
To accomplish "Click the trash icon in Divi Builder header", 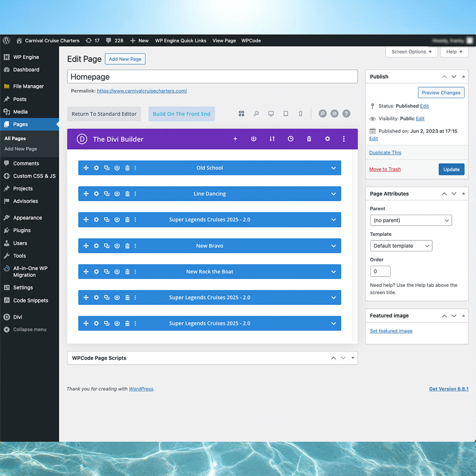I will coord(309,139).
